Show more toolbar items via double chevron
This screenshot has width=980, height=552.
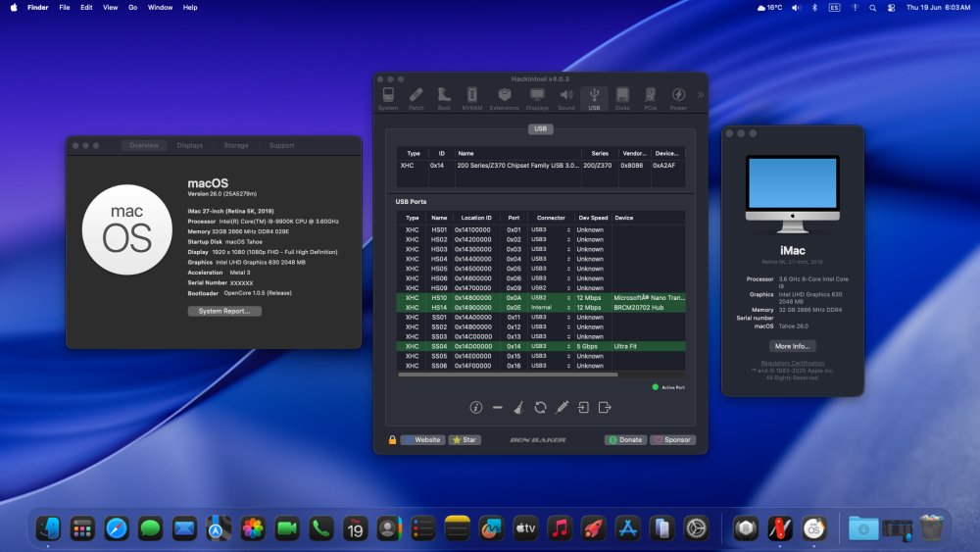pyautogui.click(x=701, y=95)
